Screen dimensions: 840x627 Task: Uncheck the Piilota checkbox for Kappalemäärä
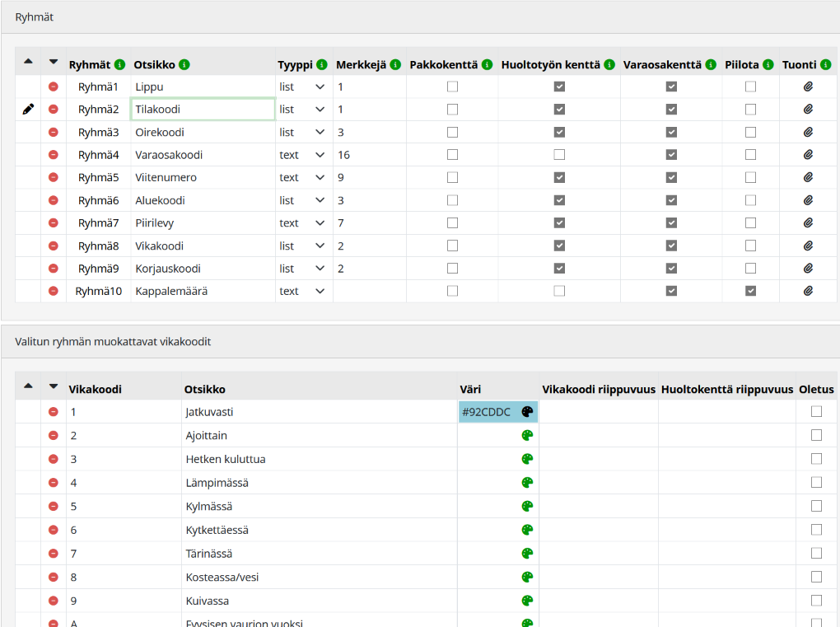(x=750, y=291)
